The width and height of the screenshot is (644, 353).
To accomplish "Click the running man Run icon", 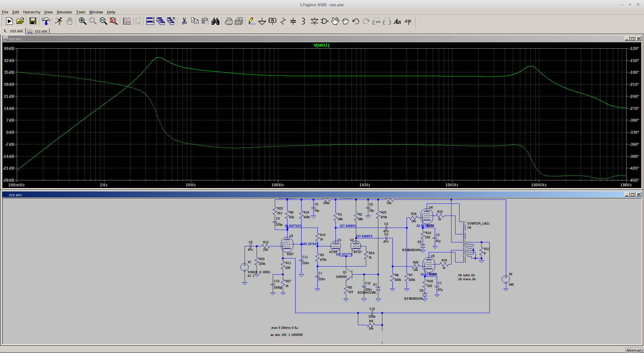I will [59, 21].
